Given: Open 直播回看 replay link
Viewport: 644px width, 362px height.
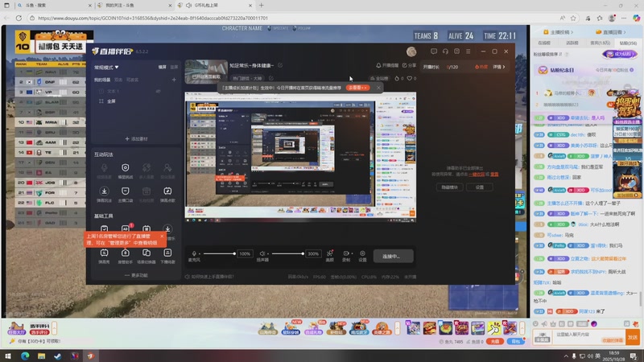Looking at the screenshot, I should [611, 32].
